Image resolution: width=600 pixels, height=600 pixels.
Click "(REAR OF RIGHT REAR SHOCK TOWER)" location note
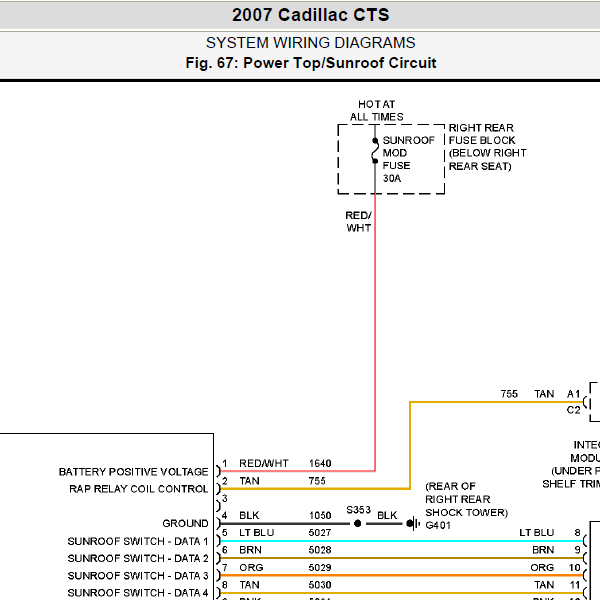(x=466, y=499)
